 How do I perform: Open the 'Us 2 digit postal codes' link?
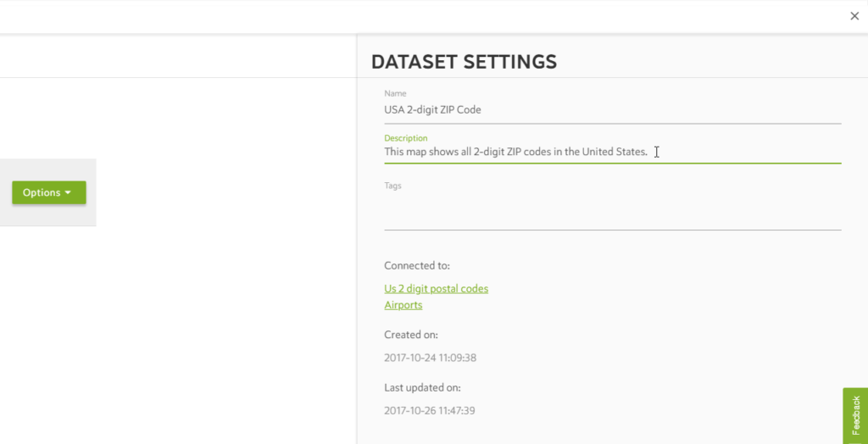[437, 288]
